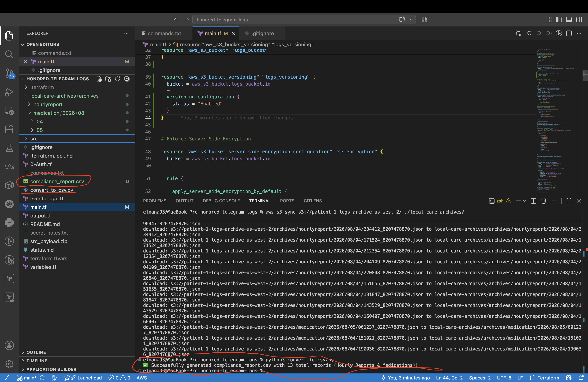Viewport: 588px width, 382px height.
Task: Maximize the terminal panel size
Action: click(x=569, y=201)
